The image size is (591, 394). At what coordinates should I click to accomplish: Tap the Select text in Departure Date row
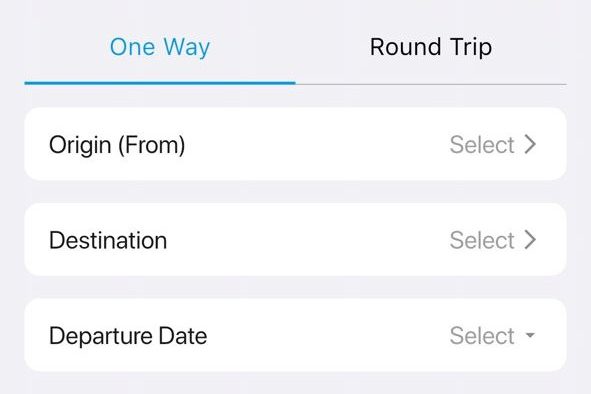coord(482,335)
